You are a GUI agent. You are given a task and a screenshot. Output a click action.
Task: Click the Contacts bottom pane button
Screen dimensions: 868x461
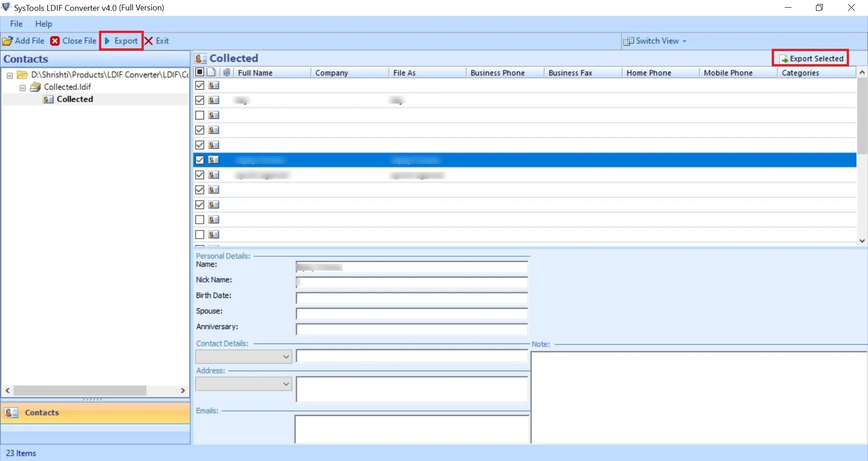pos(95,413)
